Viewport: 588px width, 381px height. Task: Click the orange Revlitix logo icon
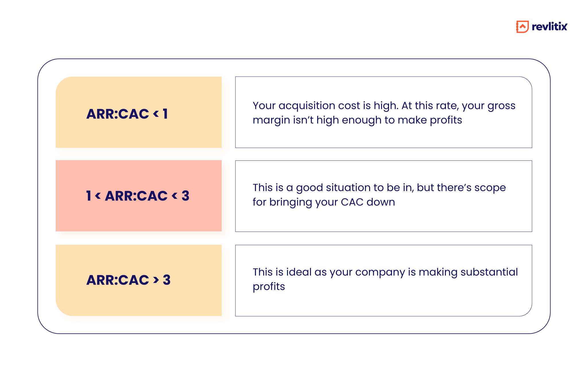pos(522,27)
